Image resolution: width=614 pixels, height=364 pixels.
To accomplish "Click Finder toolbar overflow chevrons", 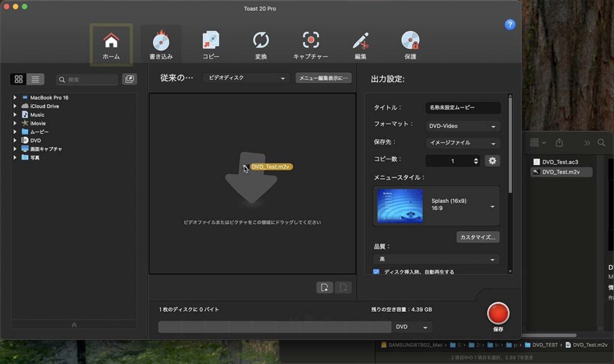I will point(586,143).
